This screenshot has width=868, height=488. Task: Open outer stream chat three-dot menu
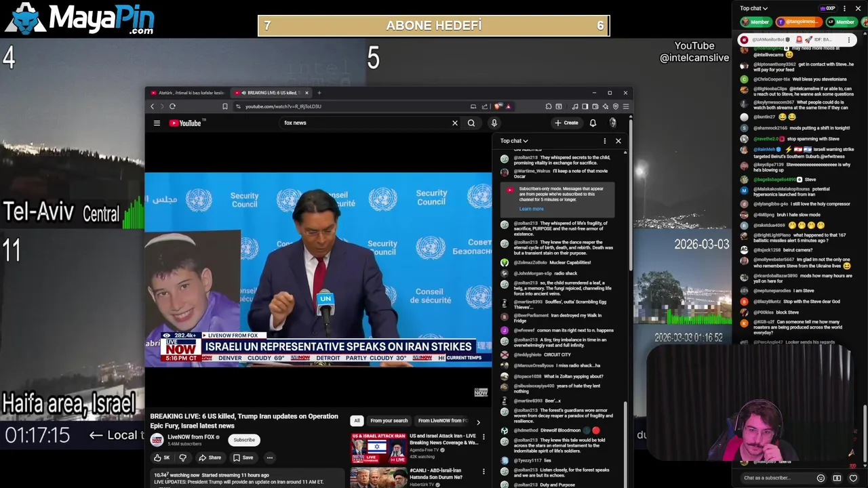(x=844, y=8)
